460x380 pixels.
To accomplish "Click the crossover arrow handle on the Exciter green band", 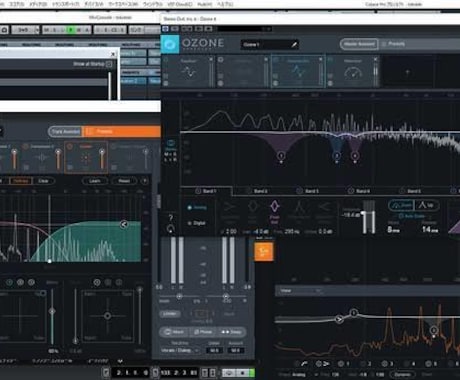I will 124,224.
